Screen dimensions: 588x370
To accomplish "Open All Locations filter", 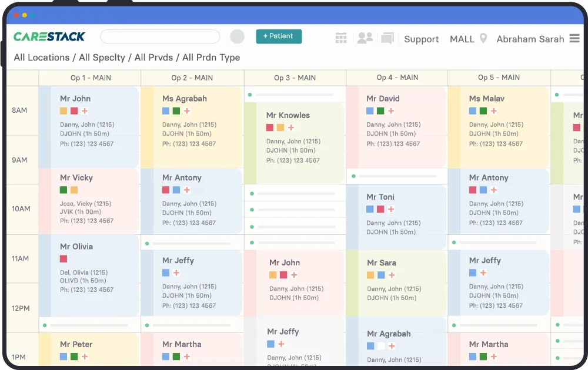I will tap(42, 58).
